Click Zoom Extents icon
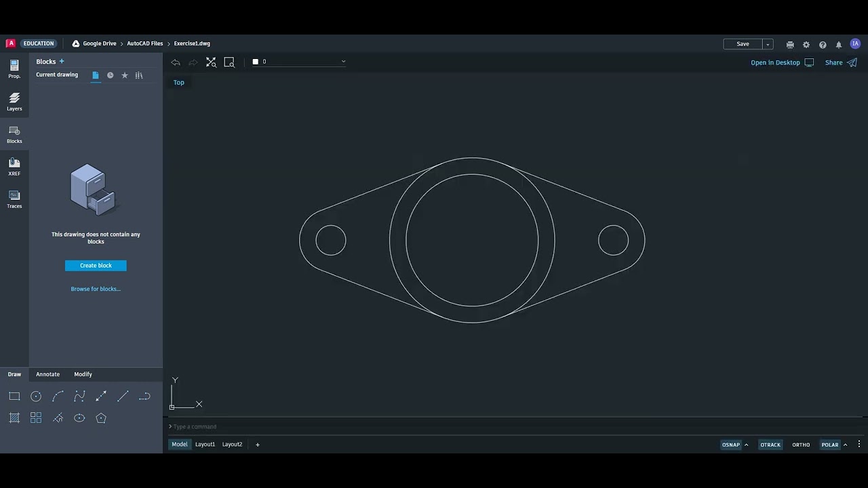 [x=211, y=62]
